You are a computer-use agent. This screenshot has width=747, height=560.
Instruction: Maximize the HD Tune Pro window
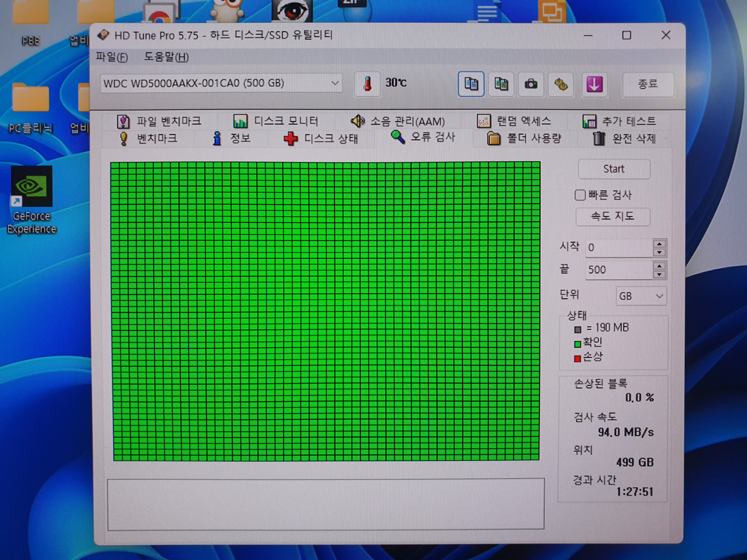pyautogui.click(x=627, y=35)
